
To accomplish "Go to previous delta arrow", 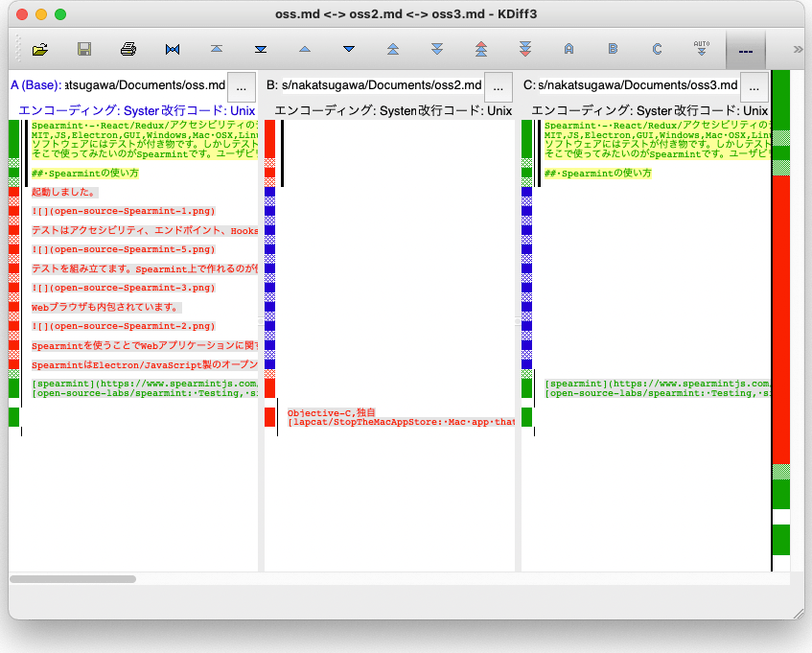I will click(x=305, y=49).
